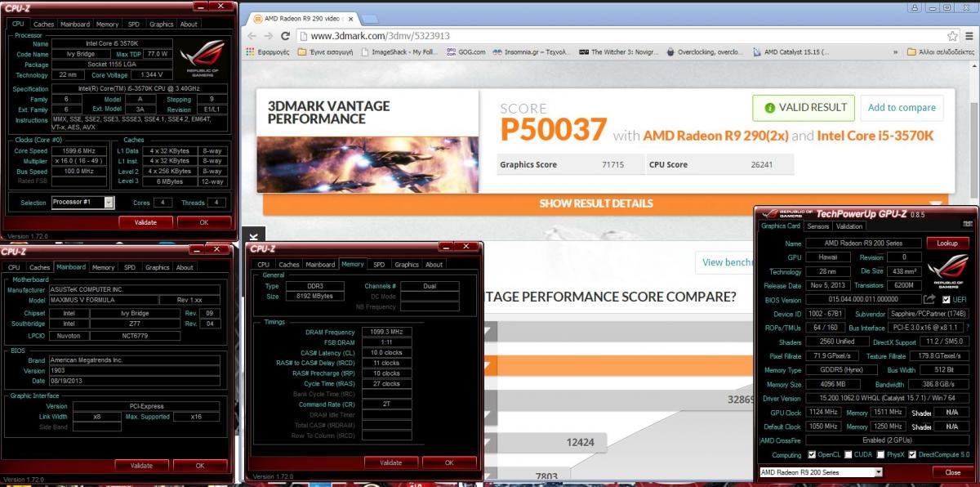
Task: Click the View benchmark button
Action: pos(725,262)
